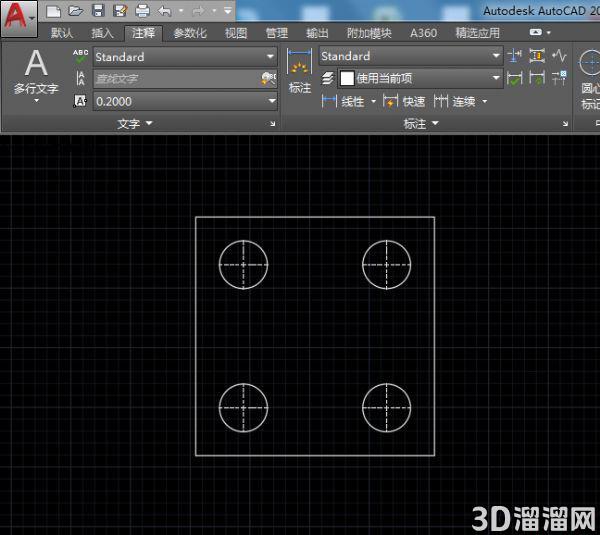This screenshot has width=600, height=535.
Task: Open the text height 0.2000 dropdown
Action: tap(185, 101)
